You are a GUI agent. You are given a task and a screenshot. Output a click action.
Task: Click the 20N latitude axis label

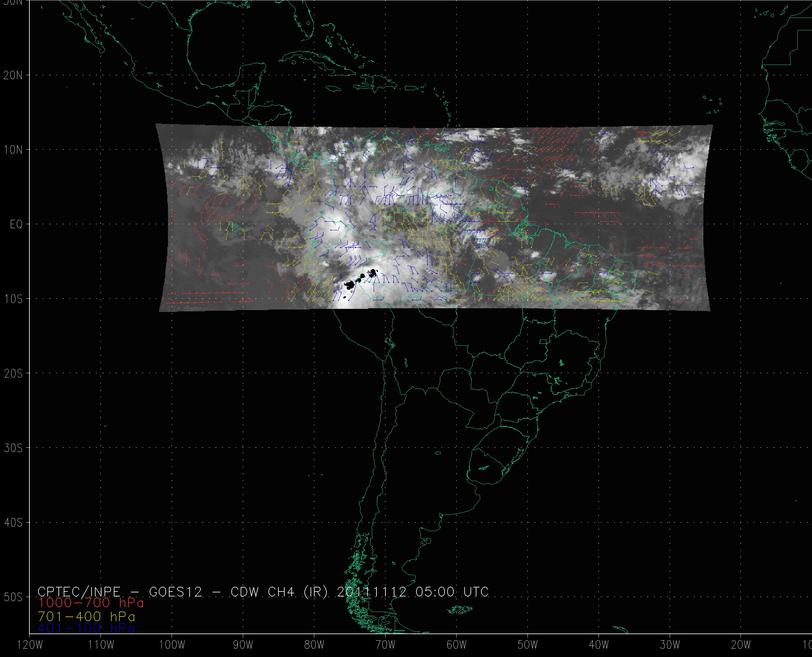pos(13,75)
